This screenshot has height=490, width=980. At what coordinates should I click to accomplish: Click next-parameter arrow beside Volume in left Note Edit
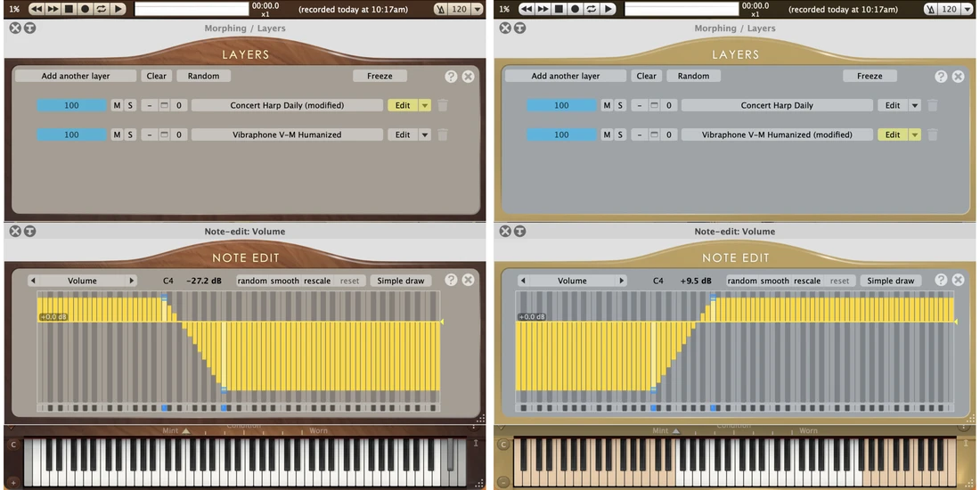click(x=132, y=281)
